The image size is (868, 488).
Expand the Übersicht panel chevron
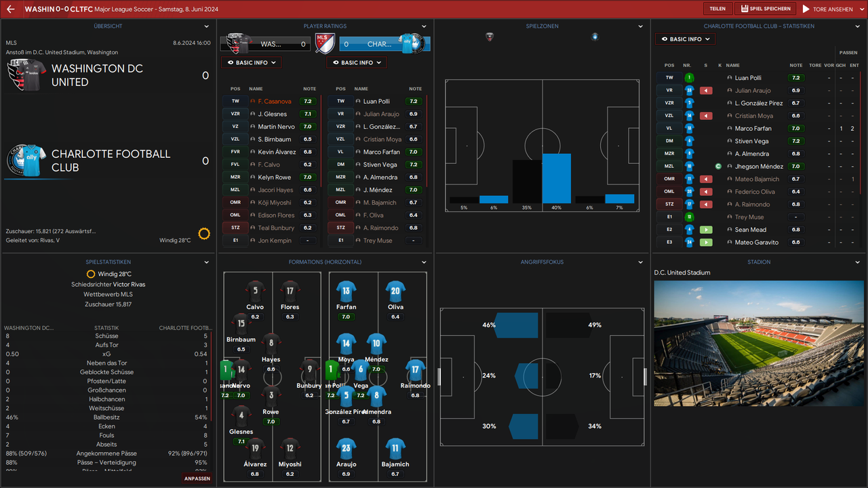pos(207,26)
